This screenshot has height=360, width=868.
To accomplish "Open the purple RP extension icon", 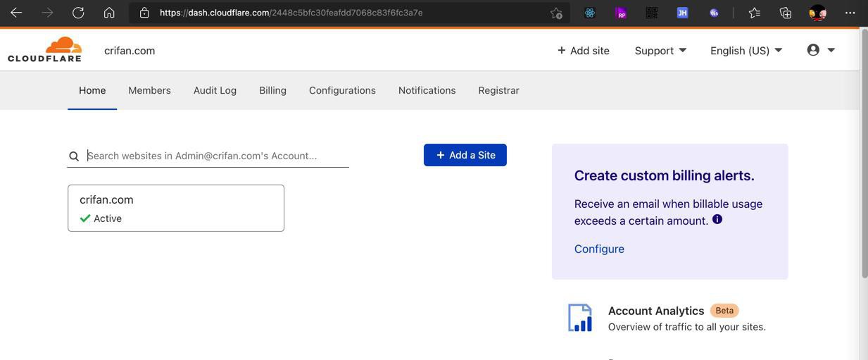I will tap(621, 13).
